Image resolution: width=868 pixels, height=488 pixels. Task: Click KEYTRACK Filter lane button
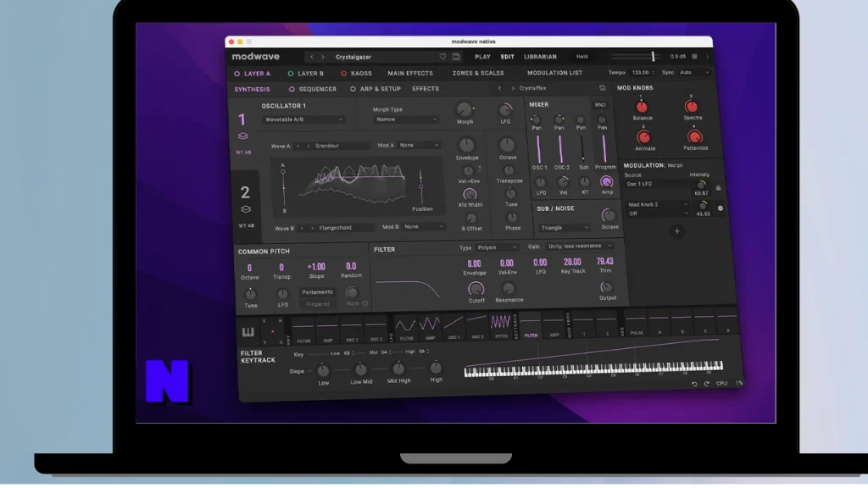531,324
